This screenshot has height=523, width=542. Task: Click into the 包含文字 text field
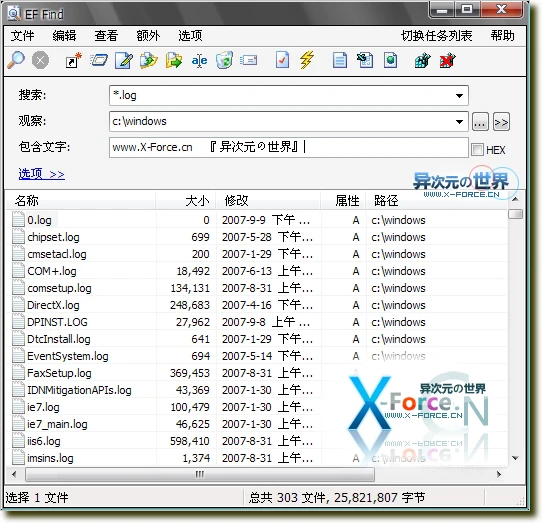289,148
